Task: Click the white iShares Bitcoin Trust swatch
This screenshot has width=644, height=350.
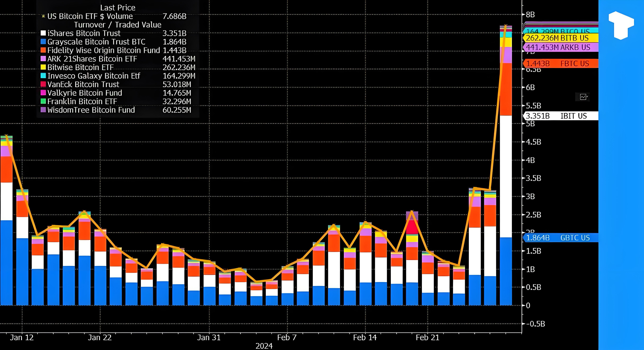Action: coord(43,33)
